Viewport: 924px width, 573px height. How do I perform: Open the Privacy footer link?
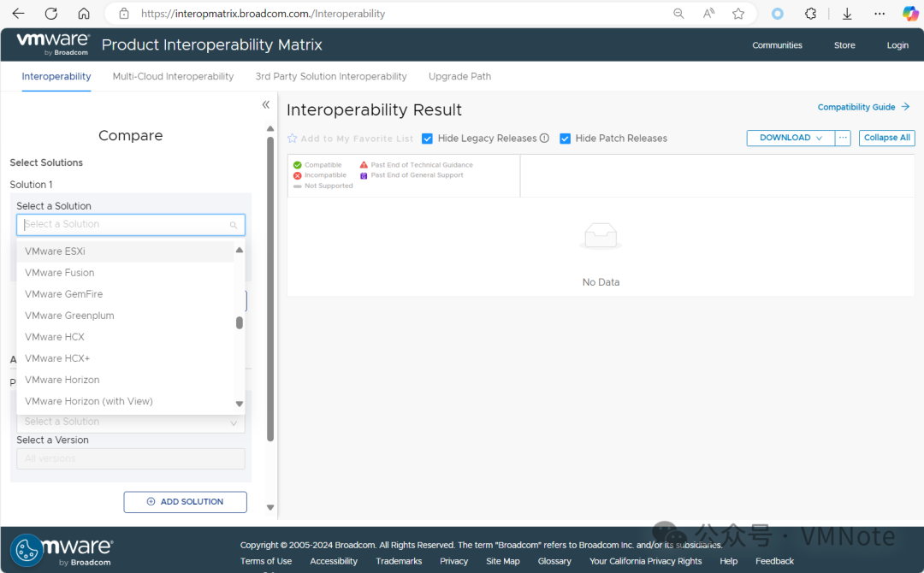click(x=453, y=561)
